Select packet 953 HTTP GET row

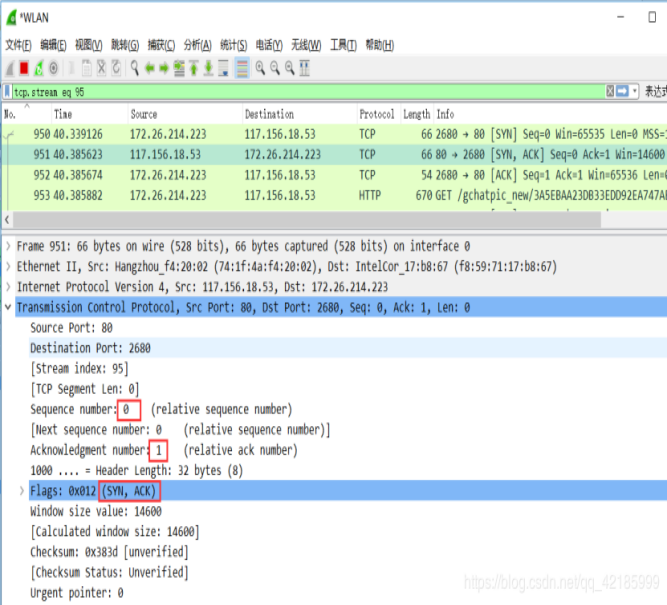(x=334, y=196)
